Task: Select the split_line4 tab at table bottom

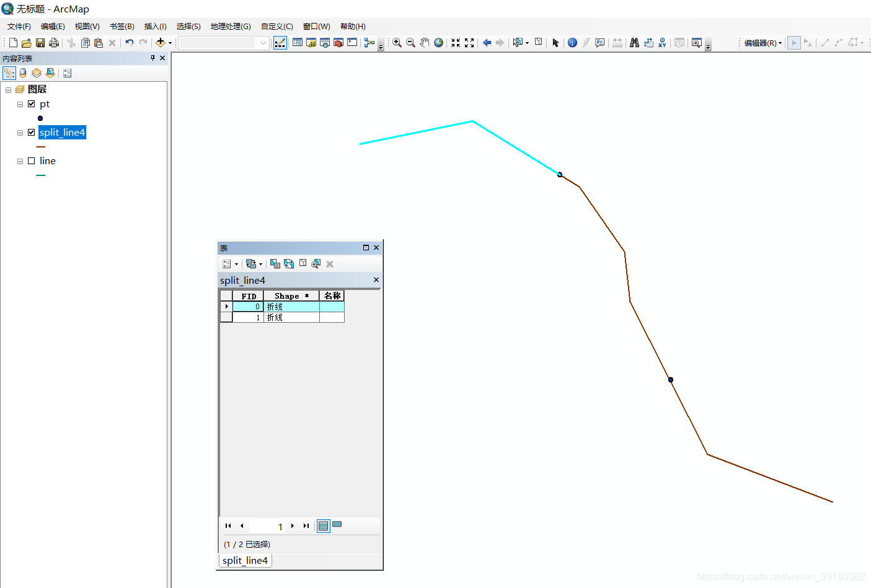Action: [245, 560]
